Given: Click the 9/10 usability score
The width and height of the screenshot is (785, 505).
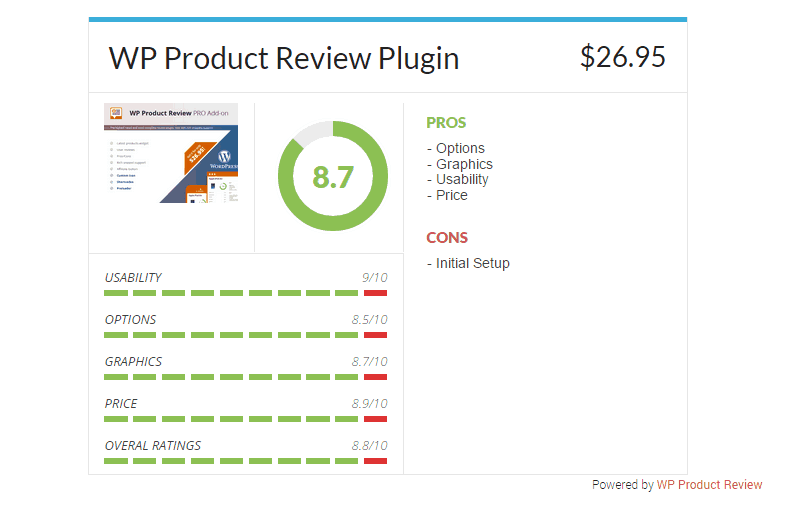Looking at the screenshot, I should point(375,278).
